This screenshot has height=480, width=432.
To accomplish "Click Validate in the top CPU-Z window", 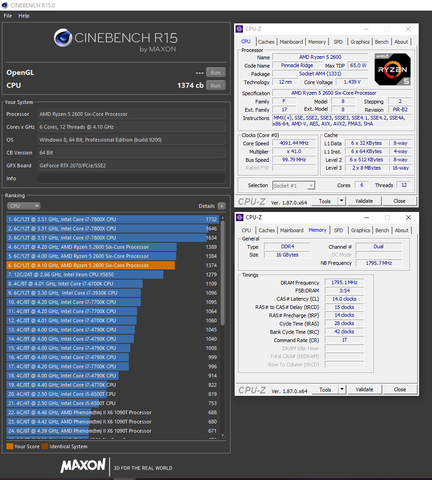I will click(x=364, y=201).
